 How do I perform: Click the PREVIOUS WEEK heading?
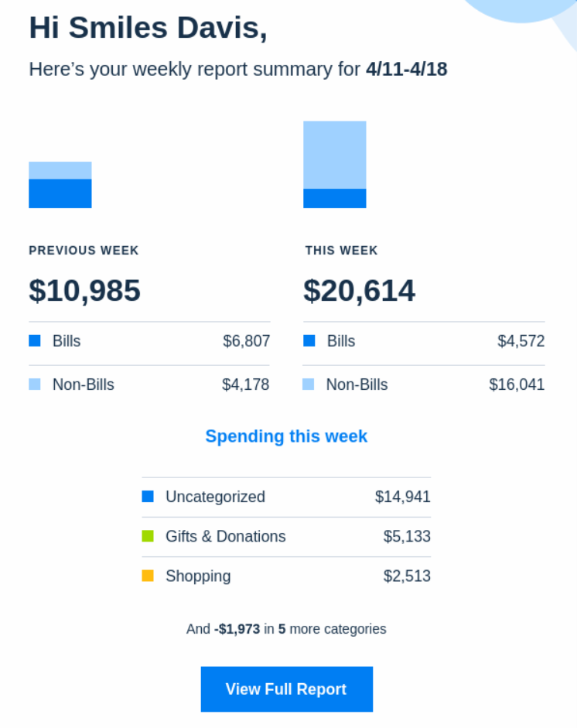point(84,250)
